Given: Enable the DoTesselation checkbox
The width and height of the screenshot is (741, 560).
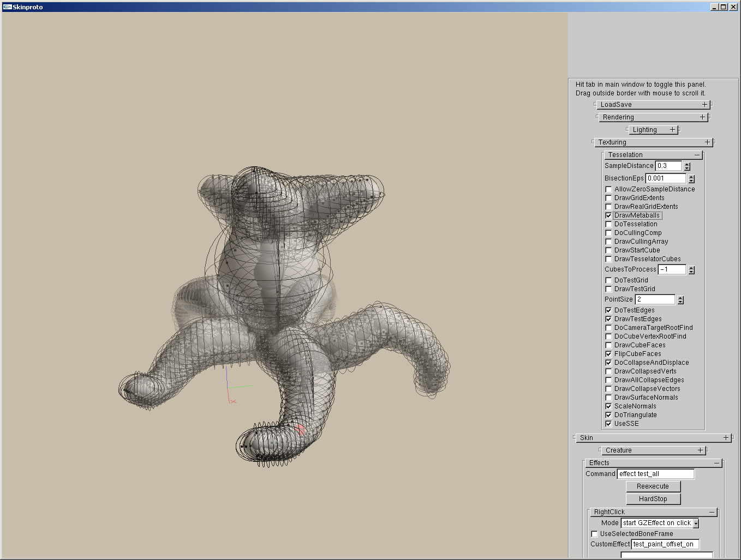Looking at the screenshot, I should tap(608, 224).
